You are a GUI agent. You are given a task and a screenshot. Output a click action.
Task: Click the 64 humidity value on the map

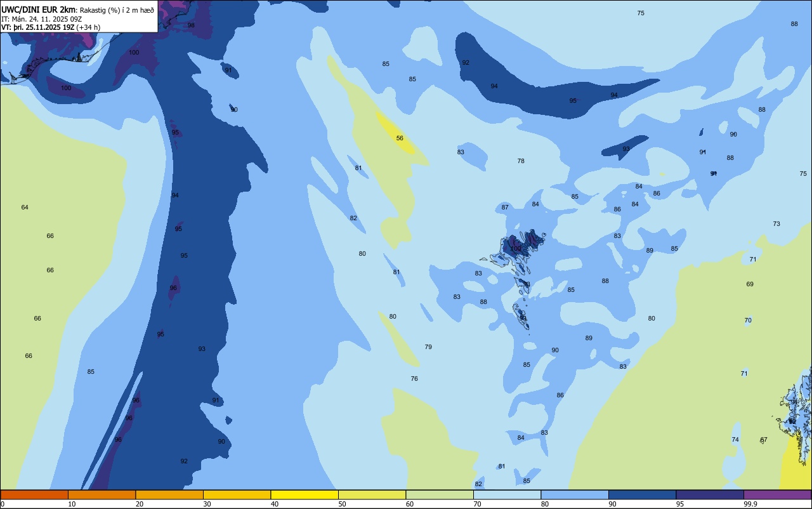coord(25,208)
